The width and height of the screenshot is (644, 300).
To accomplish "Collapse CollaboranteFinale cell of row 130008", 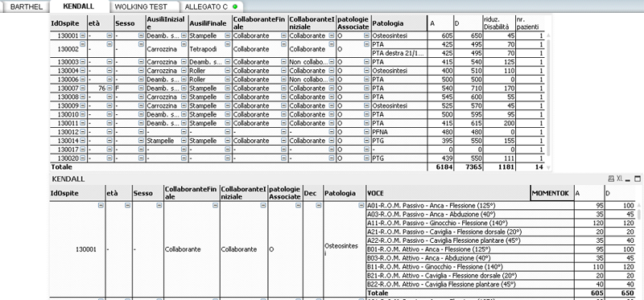I will pyautogui.click(x=283, y=97).
